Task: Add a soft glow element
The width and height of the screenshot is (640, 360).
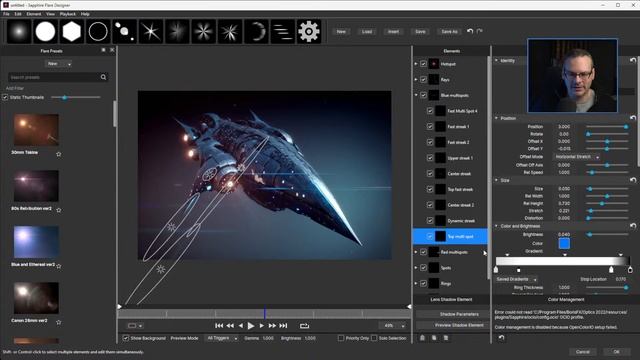Action: click(x=19, y=31)
